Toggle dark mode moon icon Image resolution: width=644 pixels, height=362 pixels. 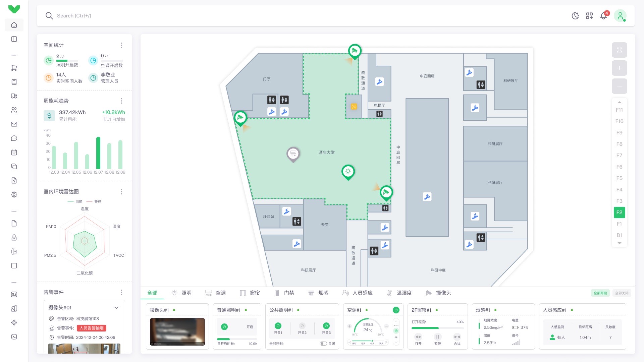click(x=575, y=16)
